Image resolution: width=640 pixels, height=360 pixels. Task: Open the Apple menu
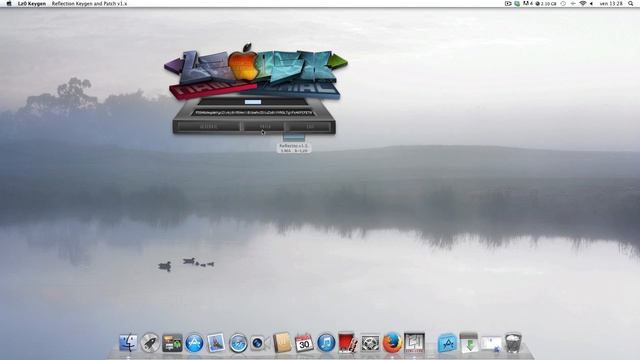[9, 3]
